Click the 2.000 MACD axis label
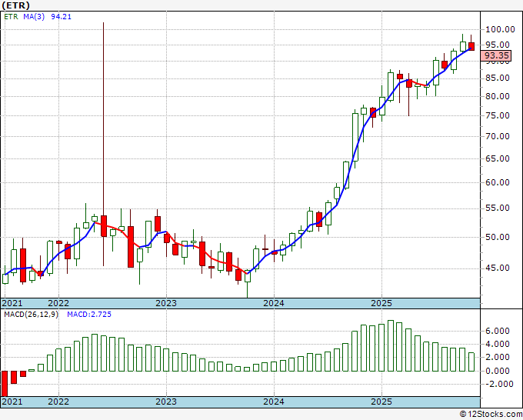The width and height of the screenshot is (523, 420). point(498,357)
